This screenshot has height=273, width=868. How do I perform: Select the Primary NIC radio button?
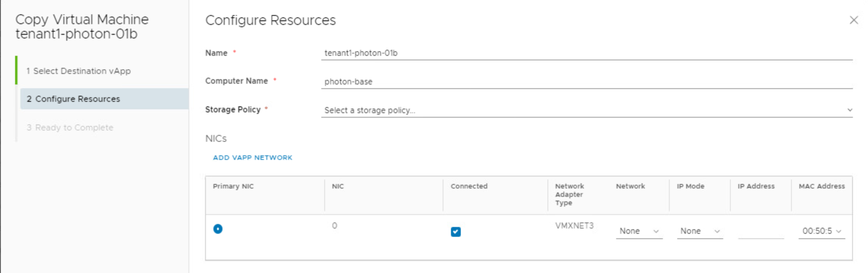(x=218, y=229)
